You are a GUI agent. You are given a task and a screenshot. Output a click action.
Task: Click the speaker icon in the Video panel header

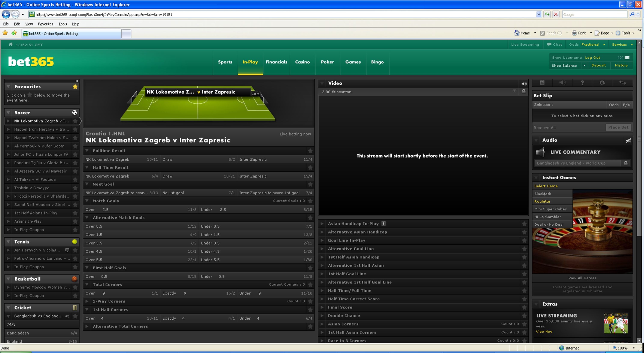tap(524, 84)
